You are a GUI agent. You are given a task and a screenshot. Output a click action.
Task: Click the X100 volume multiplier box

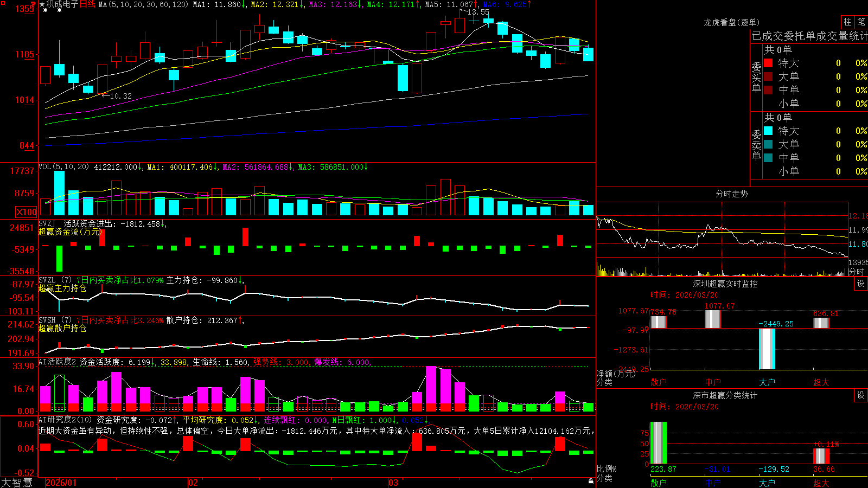point(27,212)
